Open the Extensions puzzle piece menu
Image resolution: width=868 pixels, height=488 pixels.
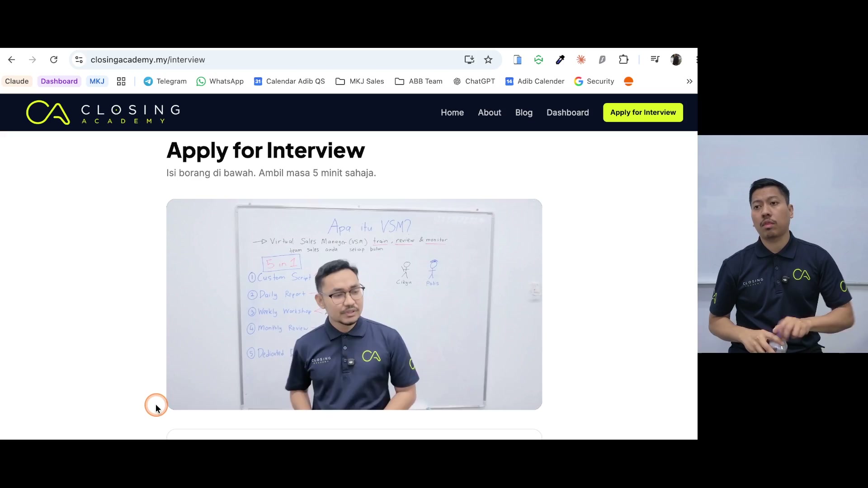[x=624, y=60]
